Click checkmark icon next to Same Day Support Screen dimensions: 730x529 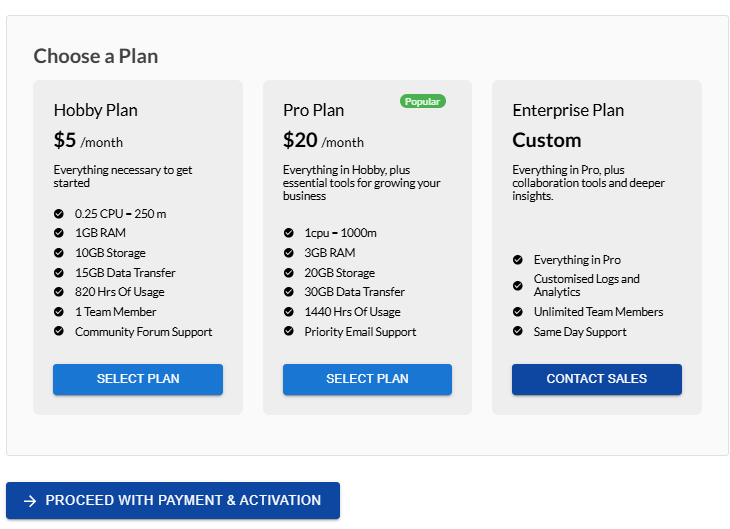pos(518,332)
